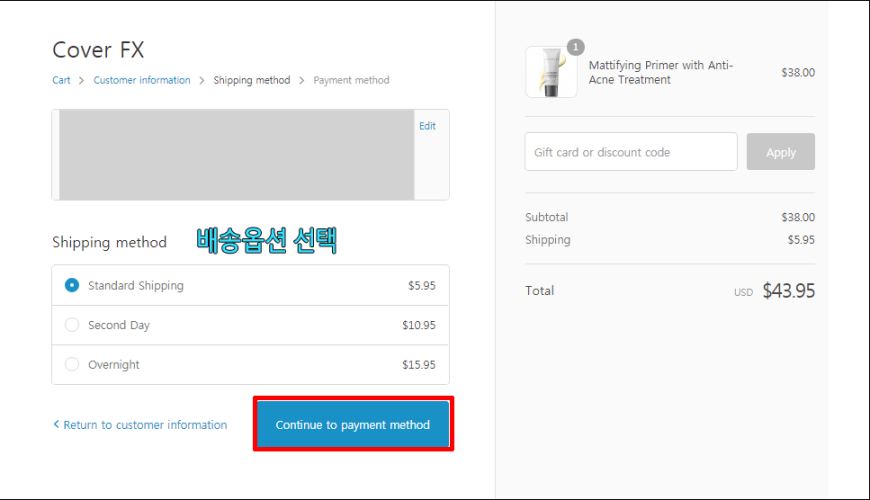The width and height of the screenshot is (870, 500).
Task: Click the Cover FX store title
Action: [98, 50]
